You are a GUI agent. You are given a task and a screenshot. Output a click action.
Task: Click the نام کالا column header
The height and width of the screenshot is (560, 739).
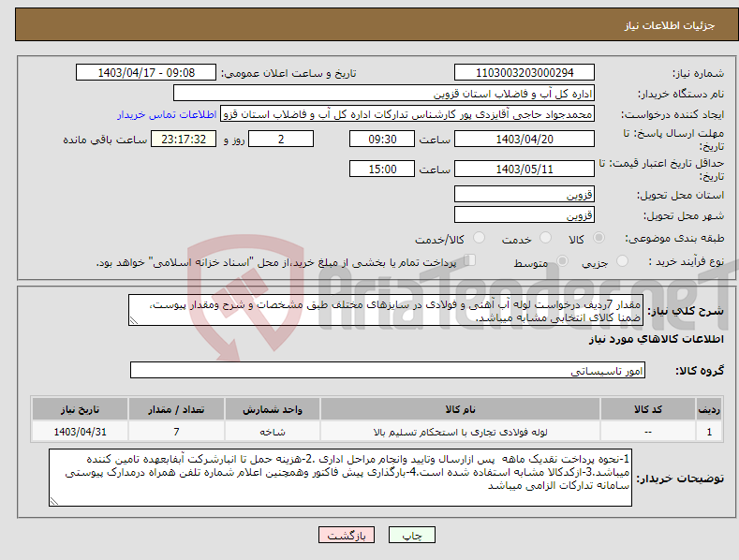click(460, 409)
